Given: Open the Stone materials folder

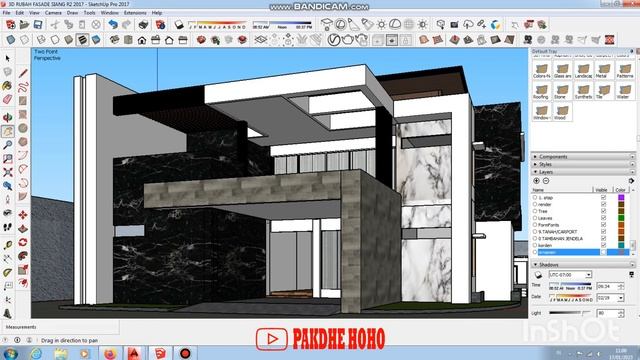Looking at the screenshot, I should click(562, 91).
